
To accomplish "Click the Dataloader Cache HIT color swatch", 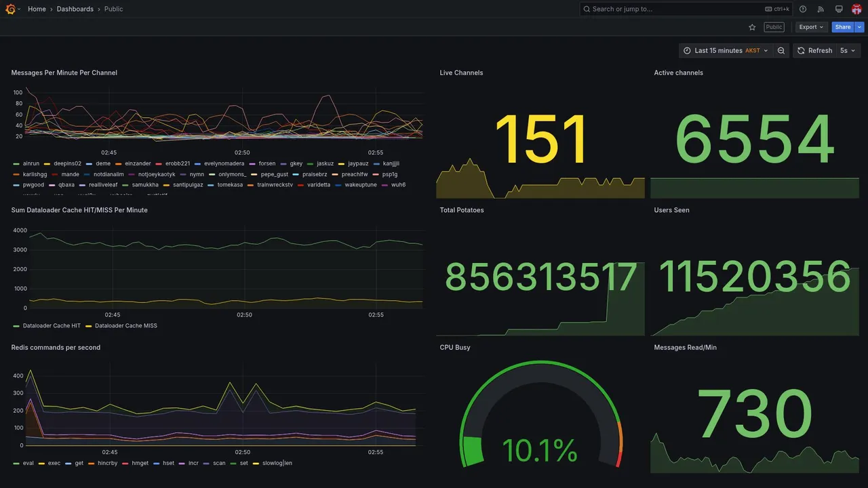I will coord(16,326).
